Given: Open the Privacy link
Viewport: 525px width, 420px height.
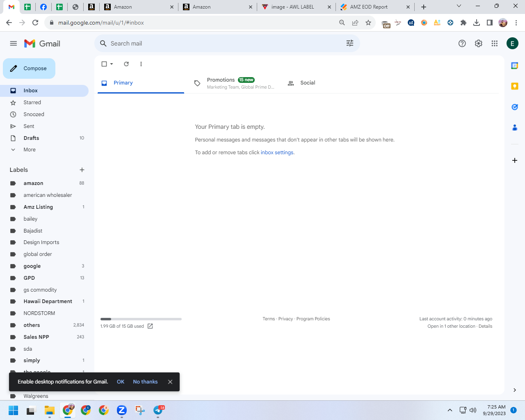Looking at the screenshot, I should 285,319.
